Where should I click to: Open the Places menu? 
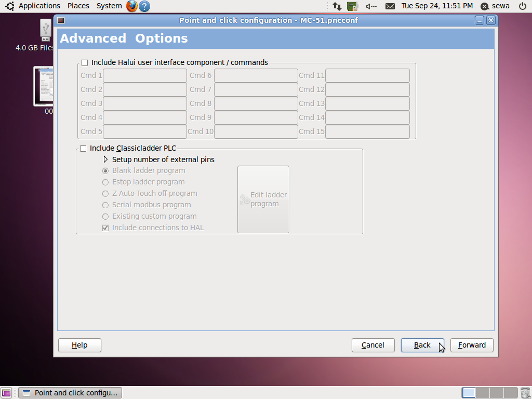[78, 6]
